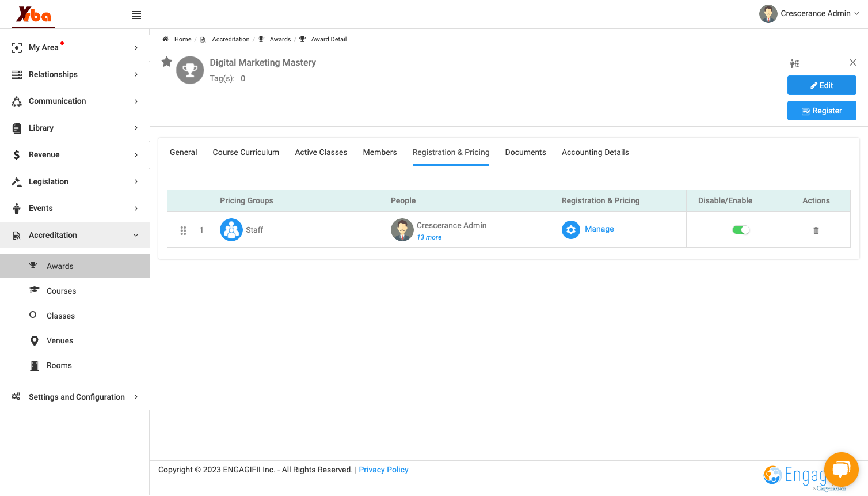
Task: Open the Course Curriculum tab
Action: click(246, 152)
